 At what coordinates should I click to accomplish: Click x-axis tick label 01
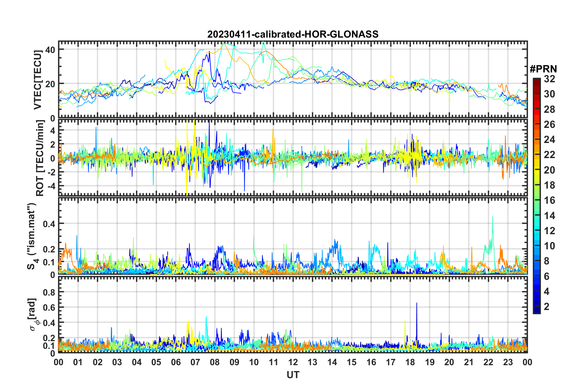click(78, 362)
